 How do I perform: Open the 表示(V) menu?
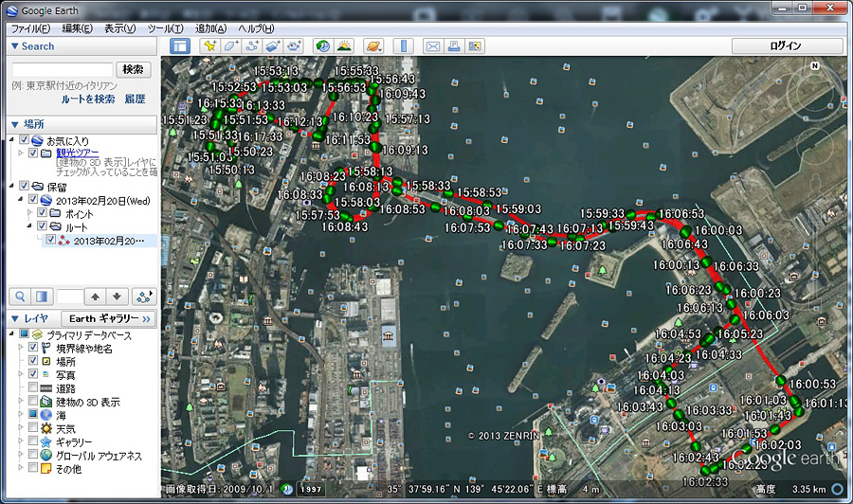119,28
